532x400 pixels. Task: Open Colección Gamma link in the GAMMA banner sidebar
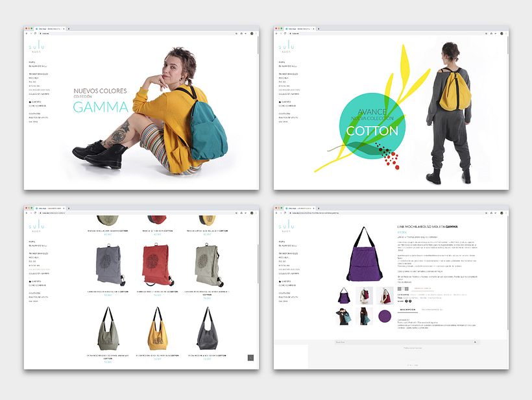(39, 94)
